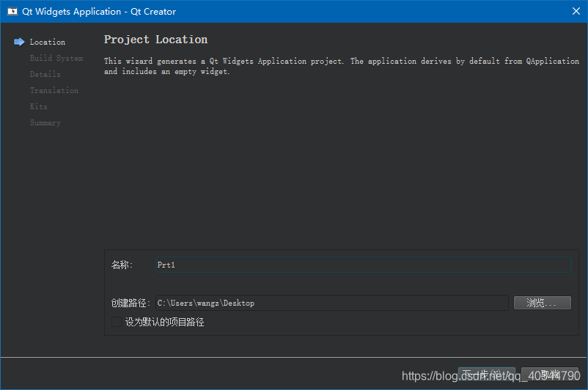Enable 设为默认的项目路径 checkbox

tap(117, 322)
